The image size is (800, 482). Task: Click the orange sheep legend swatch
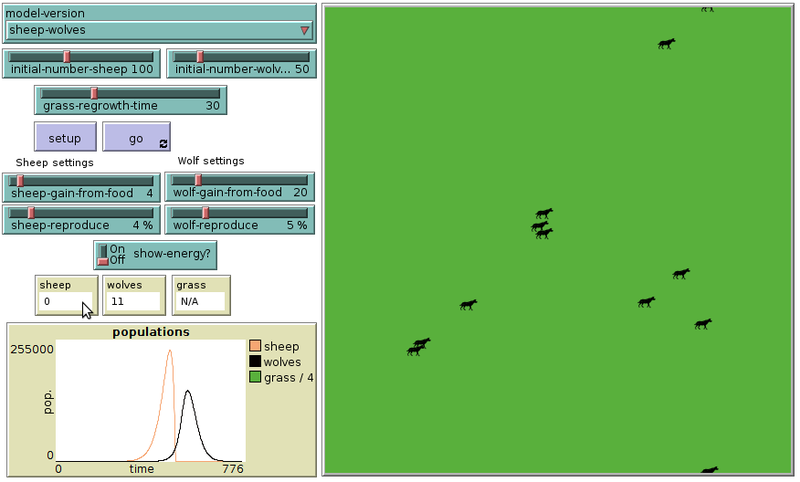coord(255,346)
